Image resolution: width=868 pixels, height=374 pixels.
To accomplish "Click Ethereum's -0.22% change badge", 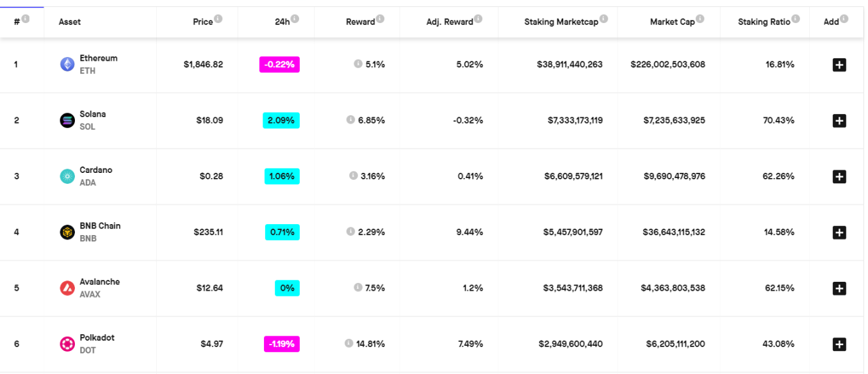I will click(x=280, y=64).
